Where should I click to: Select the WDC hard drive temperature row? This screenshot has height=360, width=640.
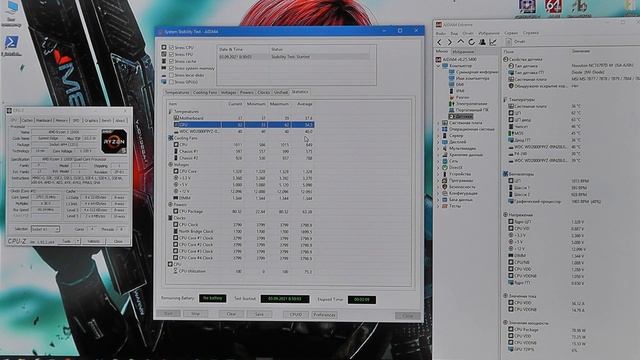coord(244,131)
